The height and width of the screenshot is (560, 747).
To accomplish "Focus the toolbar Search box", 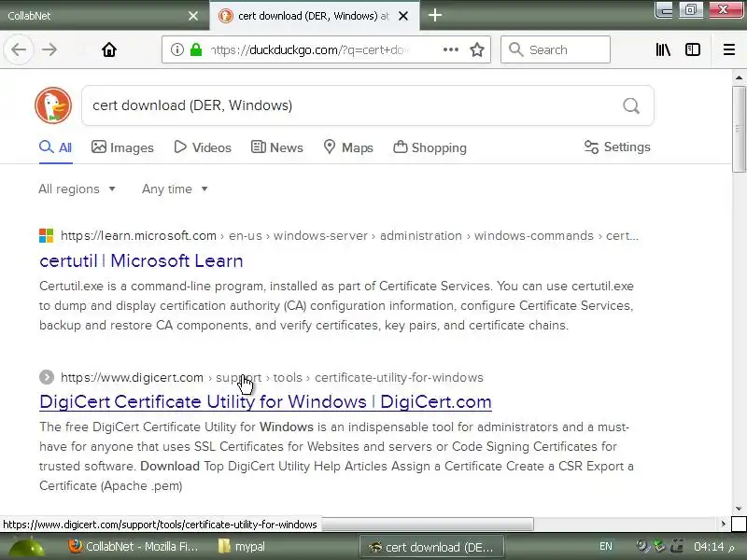I will (x=556, y=49).
